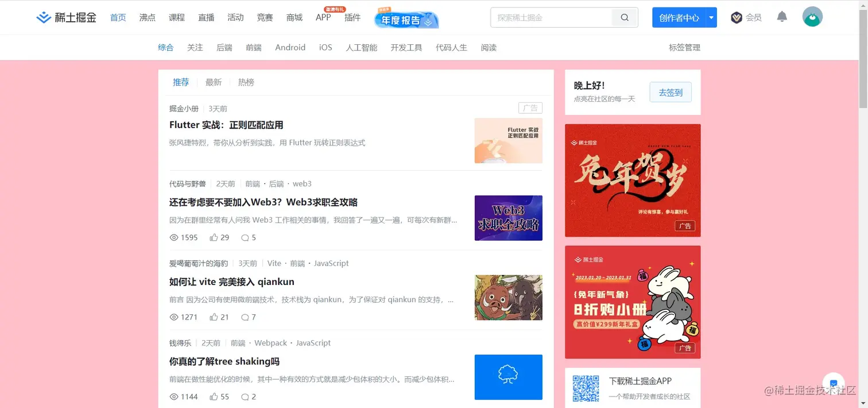
Task: Click views eye icon of vite qiankun article
Action: pyautogui.click(x=174, y=317)
